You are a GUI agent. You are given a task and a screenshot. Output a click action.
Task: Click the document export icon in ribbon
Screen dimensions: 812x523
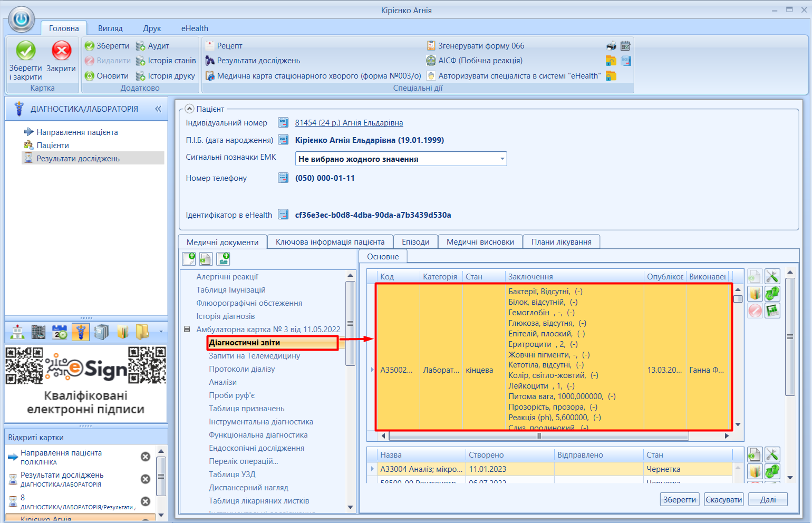(626, 61)
